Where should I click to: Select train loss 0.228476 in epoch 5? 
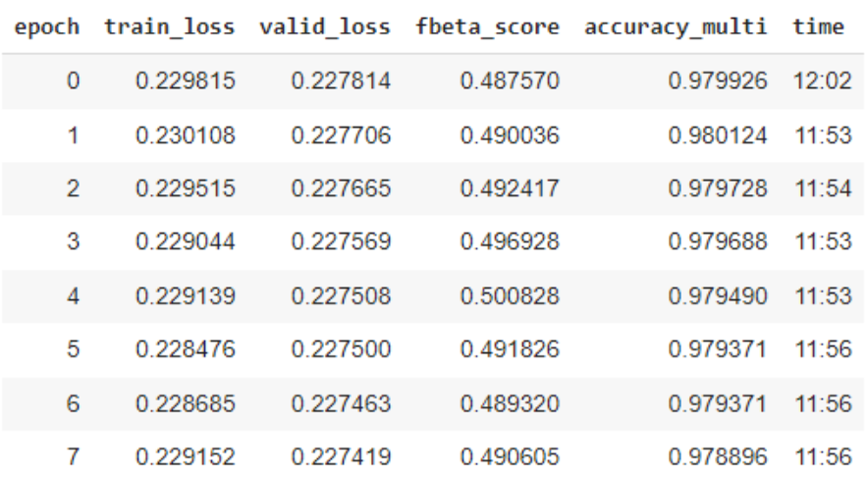click(186, 349)
